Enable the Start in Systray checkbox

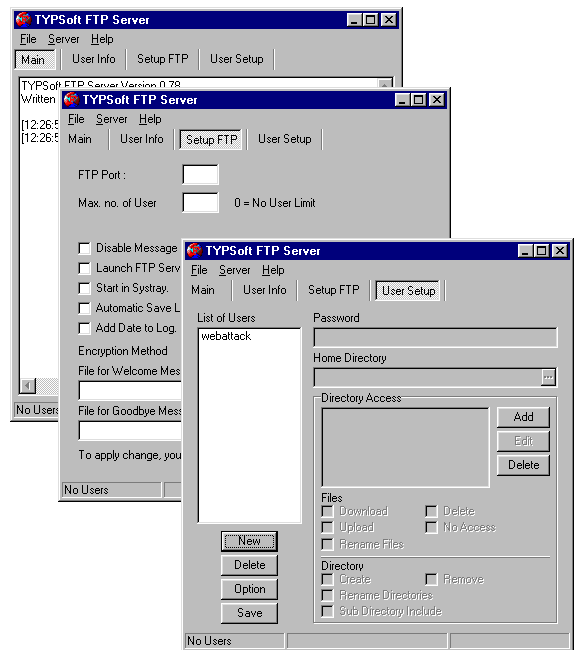(84, 288)
